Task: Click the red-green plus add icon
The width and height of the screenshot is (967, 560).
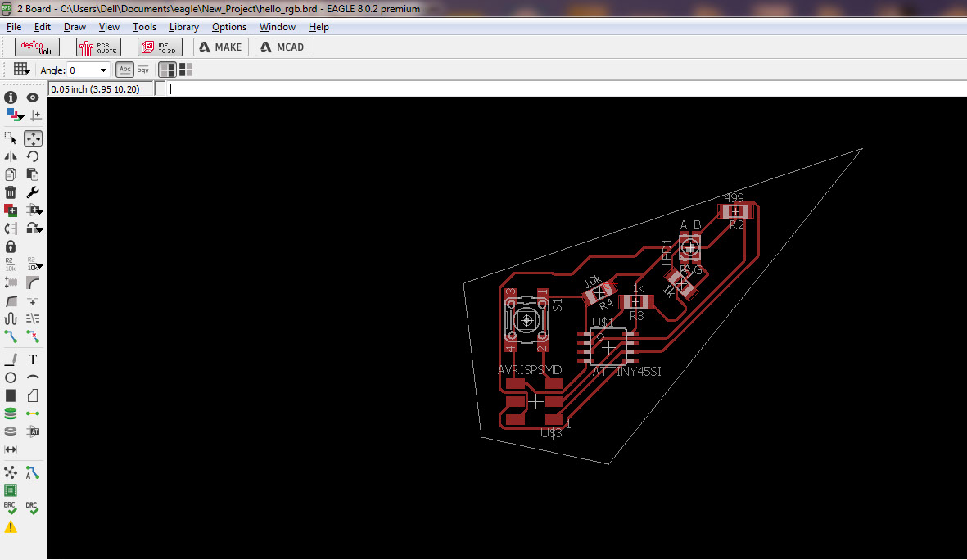Action: coord(11,210)
